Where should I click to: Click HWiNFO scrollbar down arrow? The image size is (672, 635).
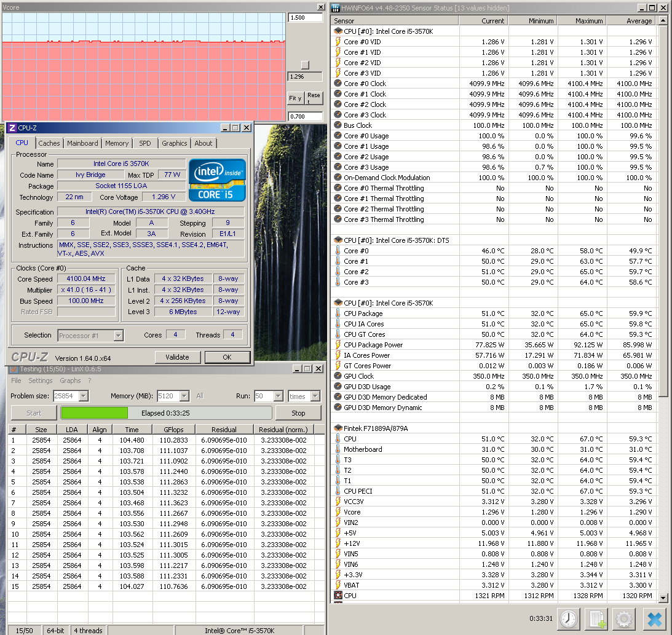click(x=663, y=598)
